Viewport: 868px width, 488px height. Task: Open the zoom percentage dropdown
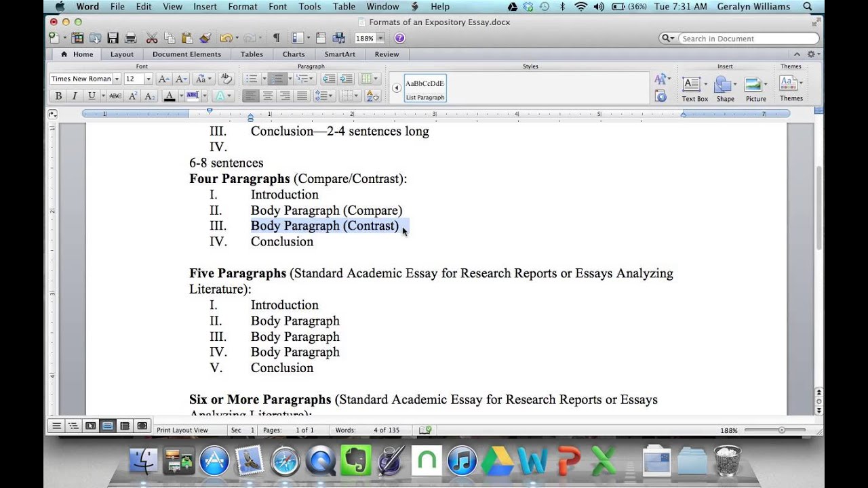(380, 38)
